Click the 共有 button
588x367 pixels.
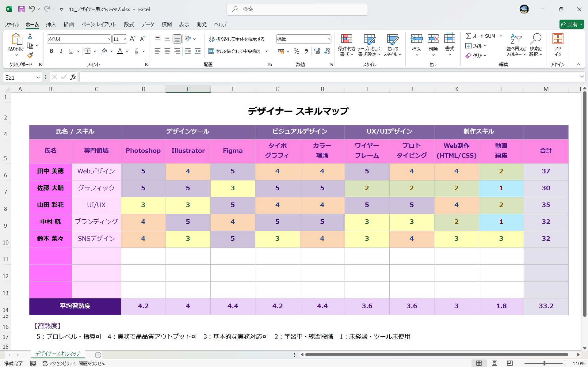(571, 24)
